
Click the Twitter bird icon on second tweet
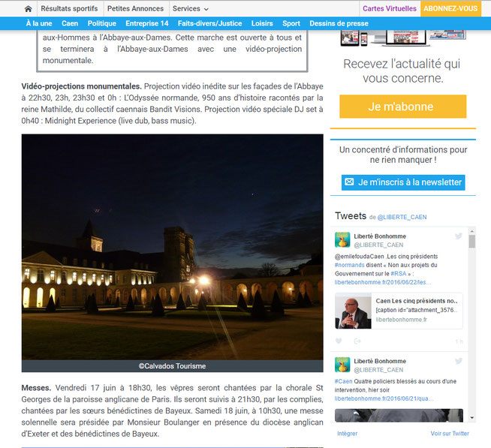(459, 362)
